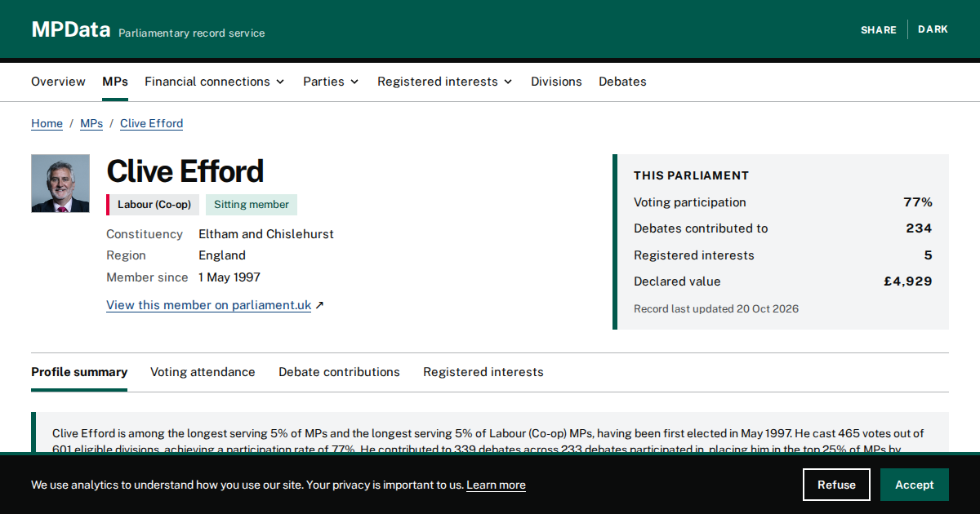
Task: Click Eltham and Chislehurst constituency value
Action: coord(266,234)
